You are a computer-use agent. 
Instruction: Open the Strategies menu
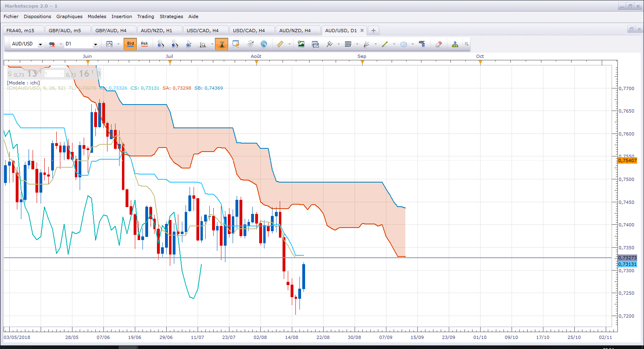click(x=171, y=16)
